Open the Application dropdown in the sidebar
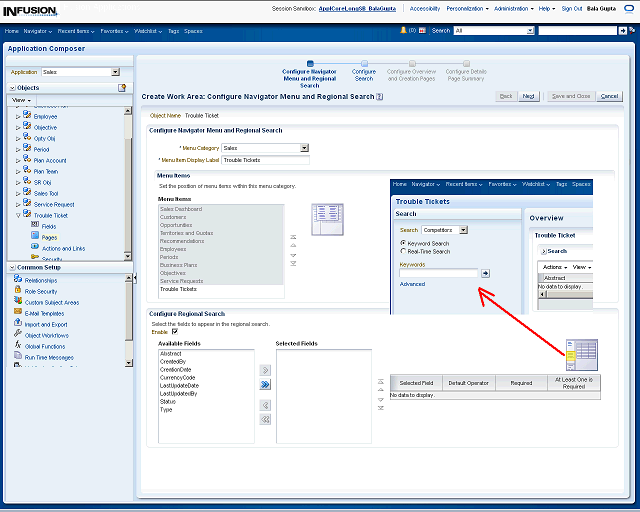The width and height of the screenshot is (640, 512). (x=115, y=72)
